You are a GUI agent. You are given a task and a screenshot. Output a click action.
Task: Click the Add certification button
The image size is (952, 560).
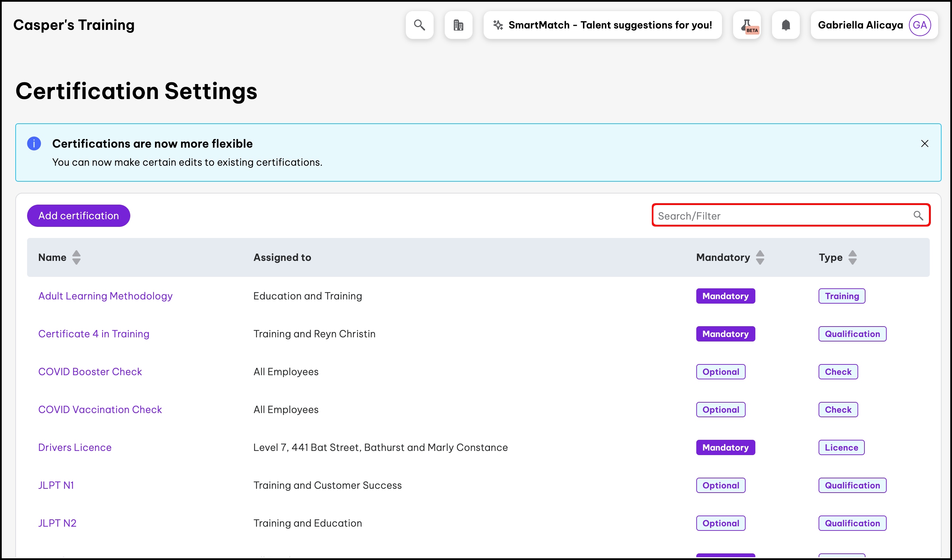[x=79, y=216]
